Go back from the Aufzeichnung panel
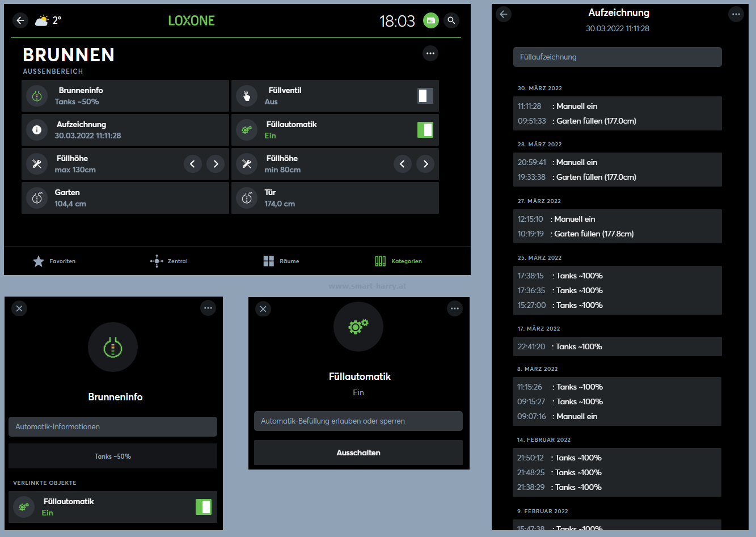Image resolution: width=756 pixels, height=537 pixels. click(504, 14)
